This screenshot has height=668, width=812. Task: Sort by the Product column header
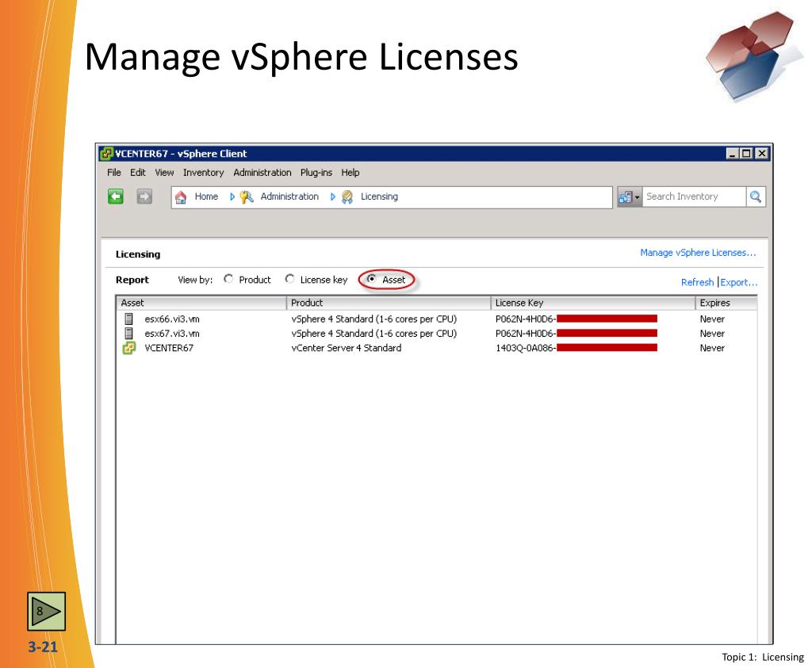pos(389,303)
